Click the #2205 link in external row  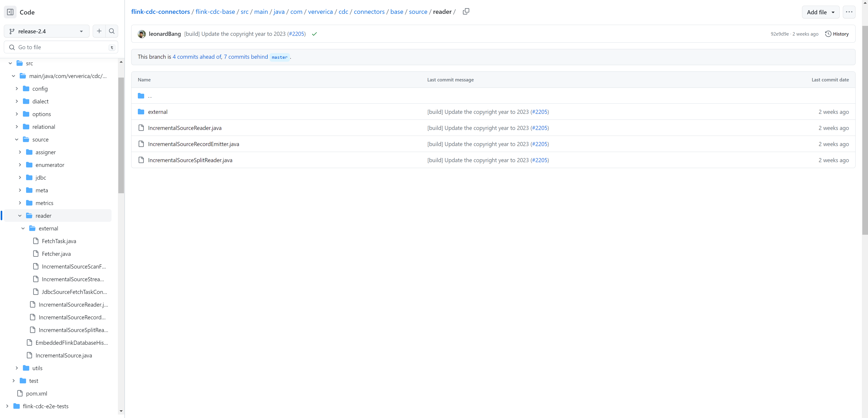click(540, 112)
